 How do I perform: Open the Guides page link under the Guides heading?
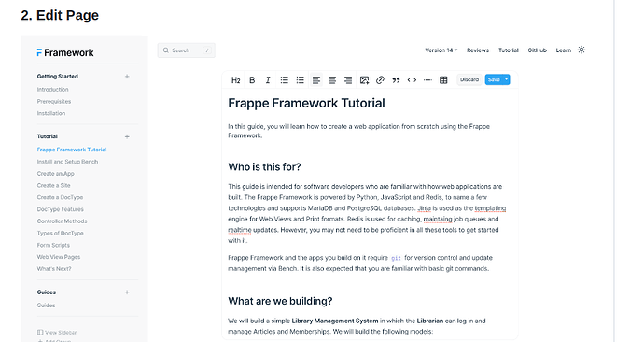pos(46,306)
